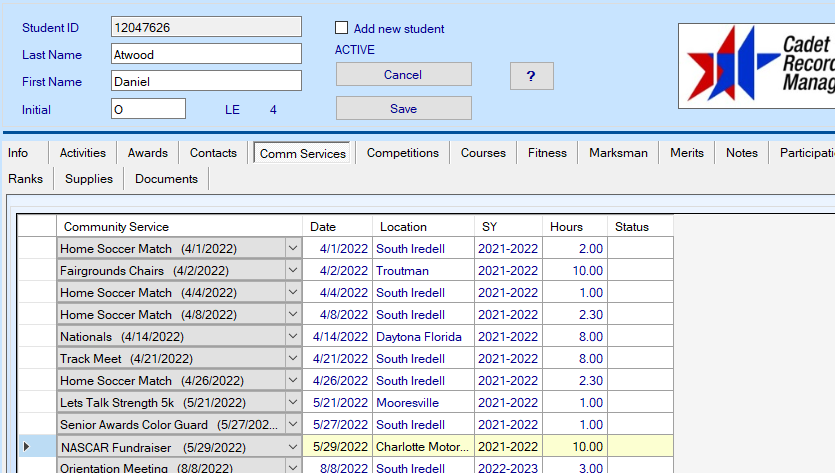The height and width of the screenshot is (473, 835).
Task: Open the Fitness tab
Action: [x=547, y=153]
